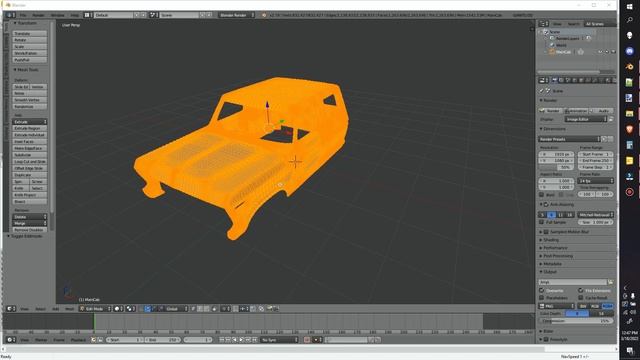640x360 pixels.
Task: Click the pivot point selector icon
Action: click(131, 309)
